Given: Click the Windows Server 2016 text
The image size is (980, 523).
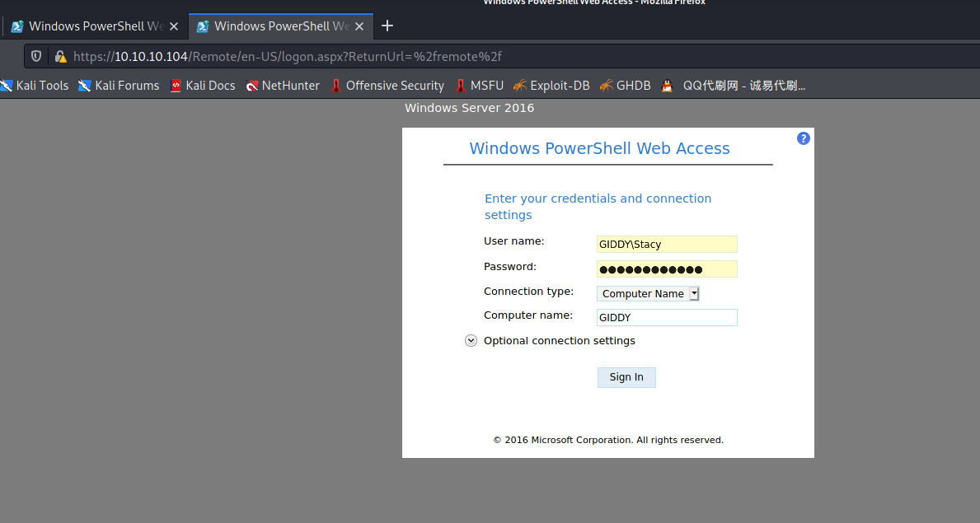Looking at the screenshot, I should click(x=469, y=107).
